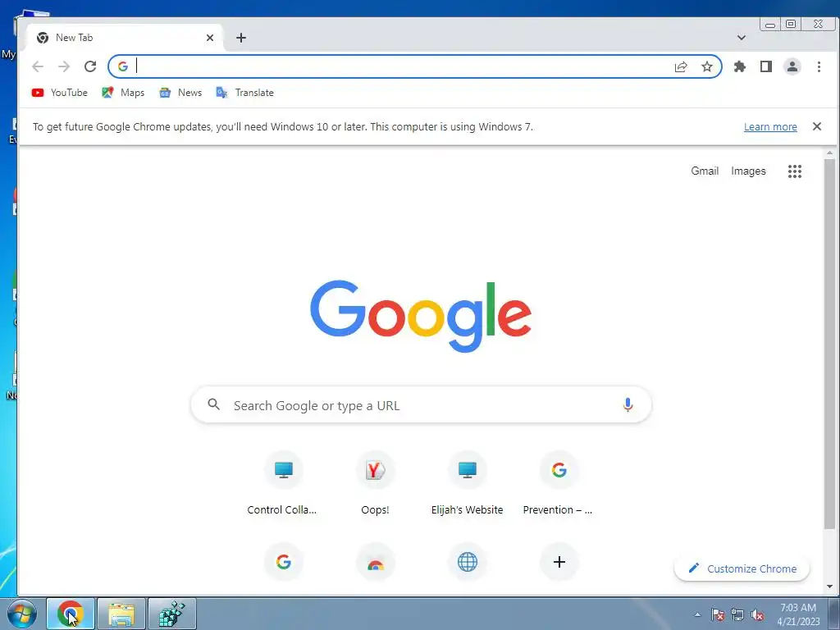Screen dimensions: 840x630
Task: Open the blocks app taskbar icon
Action: [x=172, y=614]
